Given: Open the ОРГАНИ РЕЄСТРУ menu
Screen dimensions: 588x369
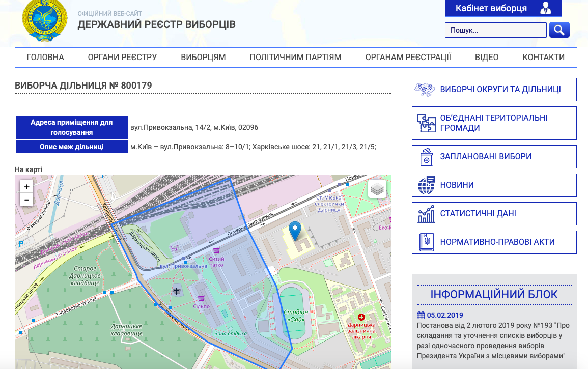Looking at the screenshot, I should pyautogui.click(x=122, y=58).
